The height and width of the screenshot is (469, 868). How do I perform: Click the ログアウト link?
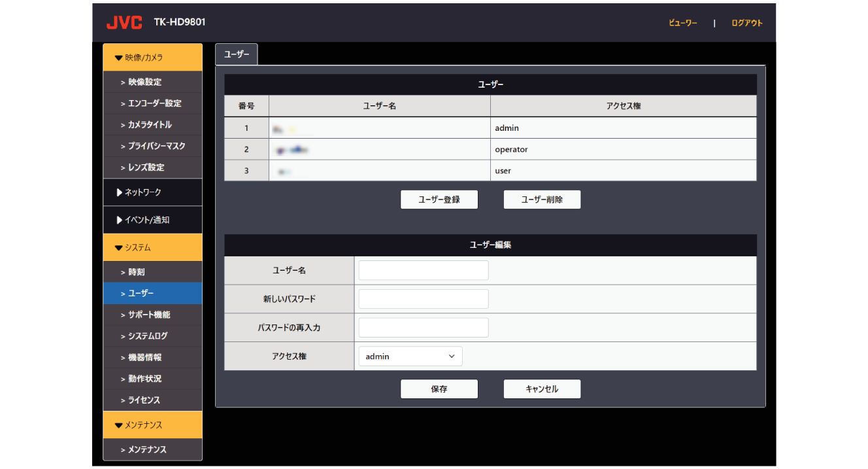pos(747,23)
